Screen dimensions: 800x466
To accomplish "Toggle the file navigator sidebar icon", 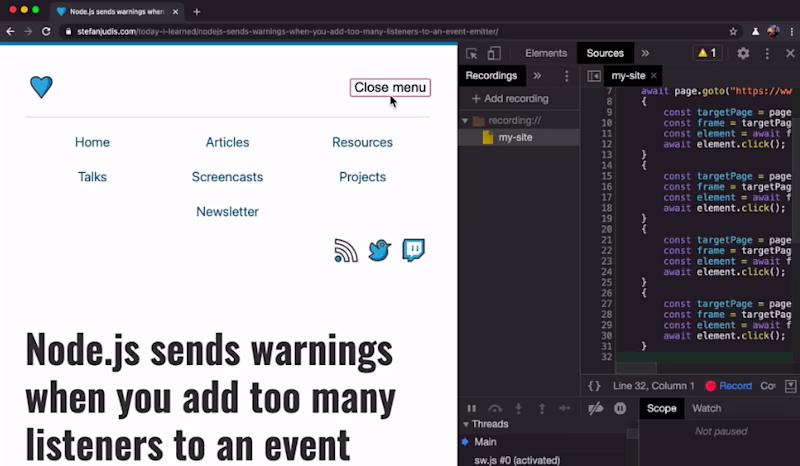I will [x=594, y=76].
